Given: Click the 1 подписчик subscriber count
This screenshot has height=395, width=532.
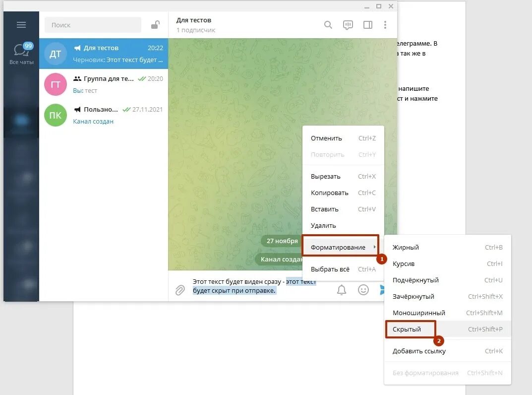Looking at the screenshot, I should [196, 30].
